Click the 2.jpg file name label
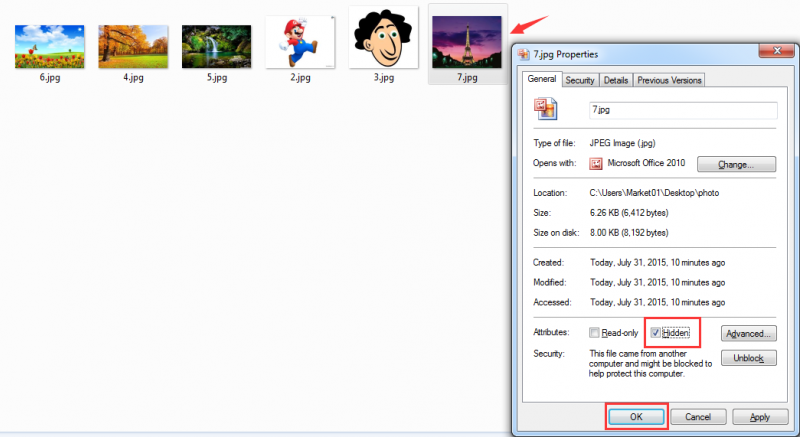This screenshot has width=800, height=437. 300,78
